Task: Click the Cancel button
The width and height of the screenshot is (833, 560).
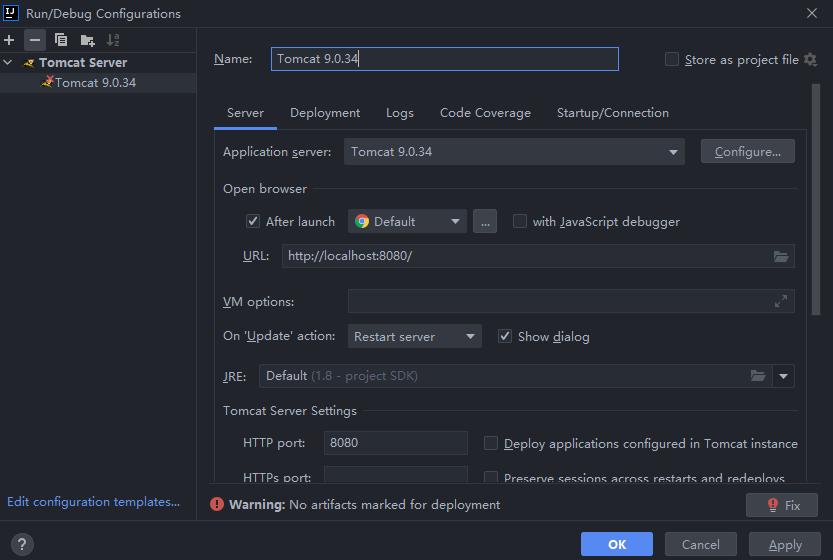Action: click(x=700, y=544)
